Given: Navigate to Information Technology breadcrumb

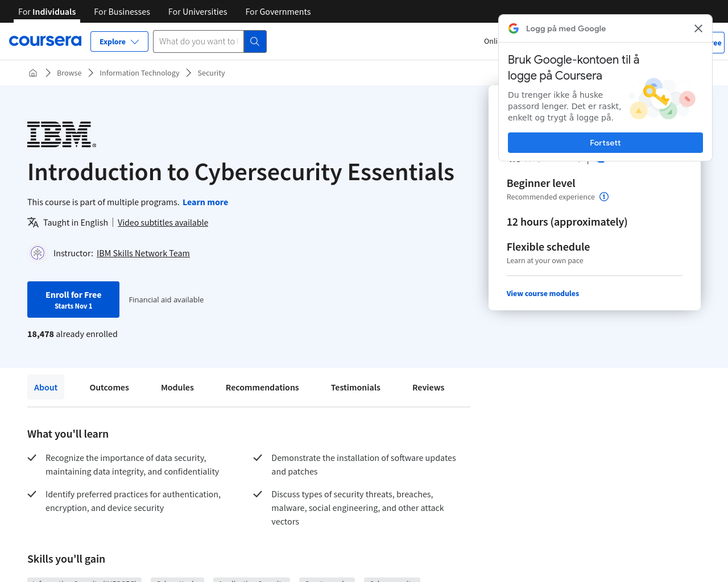Looking at the screenshot, I should point(139,73).
